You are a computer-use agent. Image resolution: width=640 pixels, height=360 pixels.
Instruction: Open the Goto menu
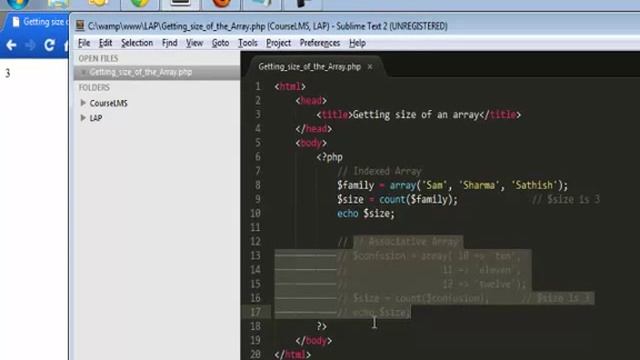click(x=220, y=43)
